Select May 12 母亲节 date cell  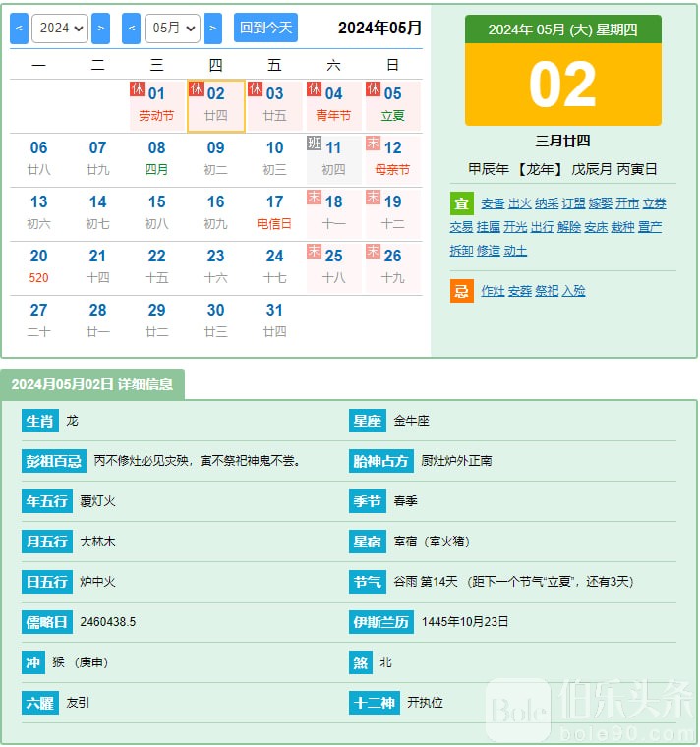(393, 158)
